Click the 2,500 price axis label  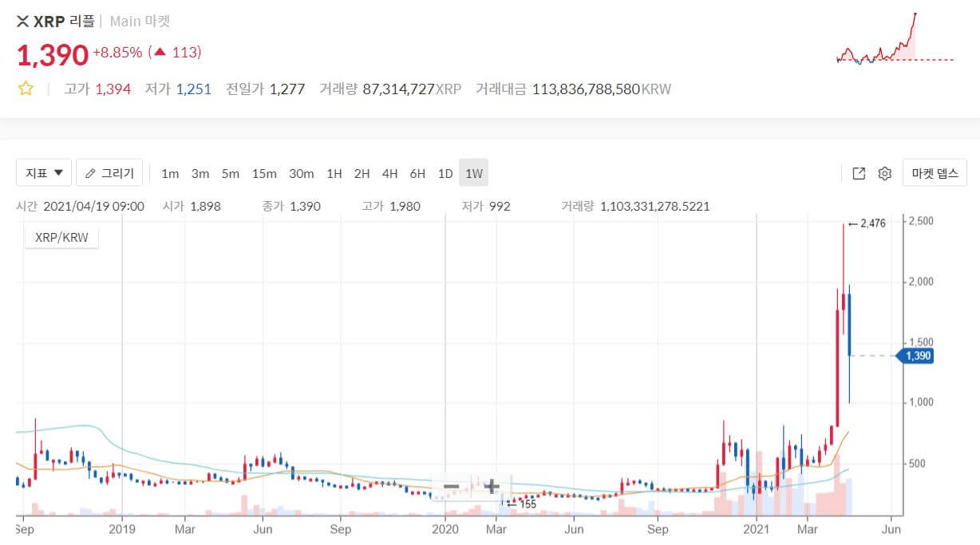(x=919, y=221)
